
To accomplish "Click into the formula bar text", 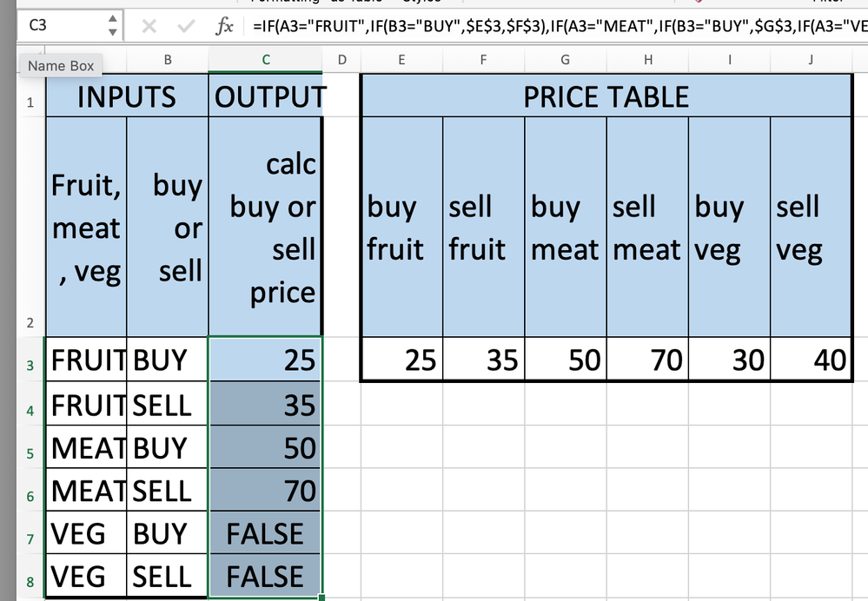I will coord(556,26).
